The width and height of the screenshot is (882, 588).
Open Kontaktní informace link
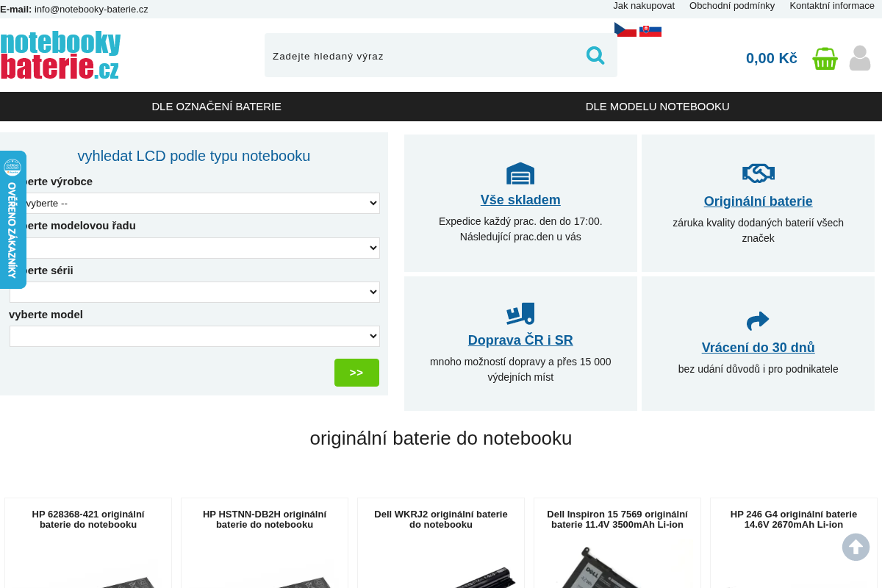(832, 6)
